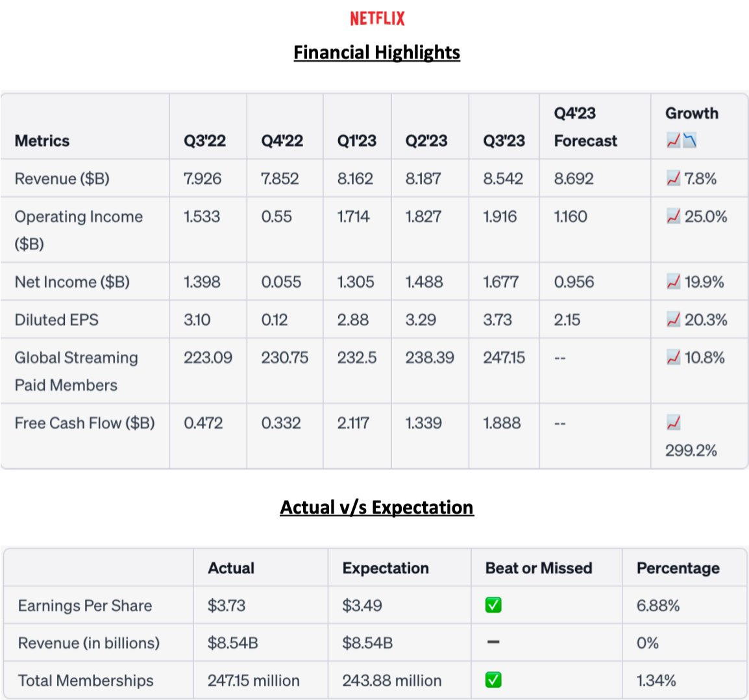Click the growth chart icon beside 7.8%

(673, 179)
